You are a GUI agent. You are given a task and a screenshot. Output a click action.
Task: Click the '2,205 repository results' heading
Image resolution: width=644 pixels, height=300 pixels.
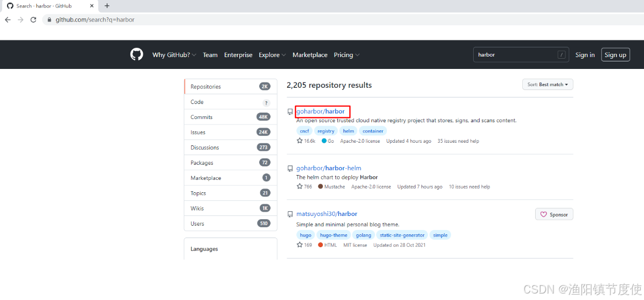point(329,85)
